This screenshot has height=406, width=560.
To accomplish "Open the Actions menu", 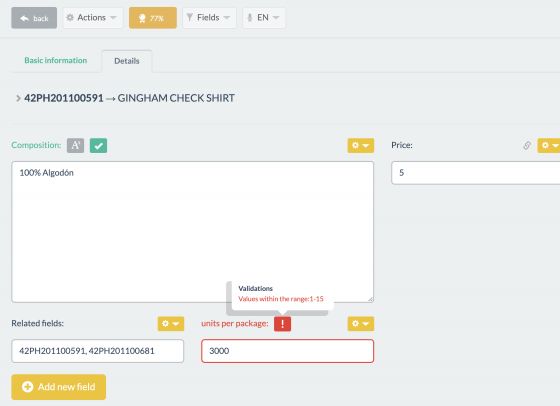I will [x=93, y=17].
